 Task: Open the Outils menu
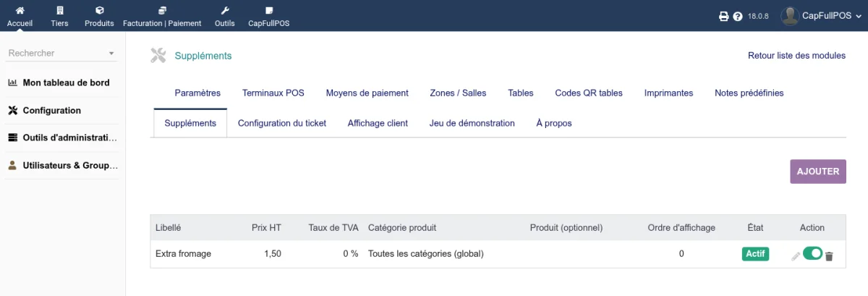click(225, 16)
